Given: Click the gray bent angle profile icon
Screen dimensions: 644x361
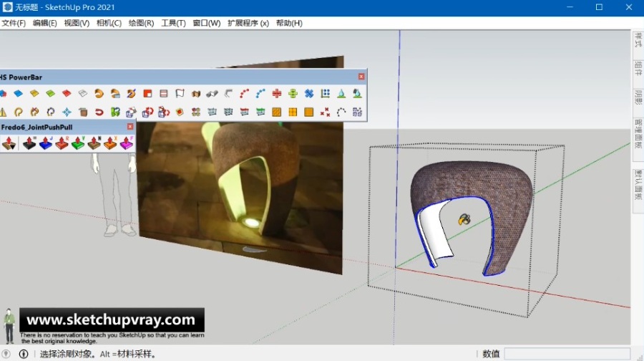Looking at the screenshot, I should [228, 94].
